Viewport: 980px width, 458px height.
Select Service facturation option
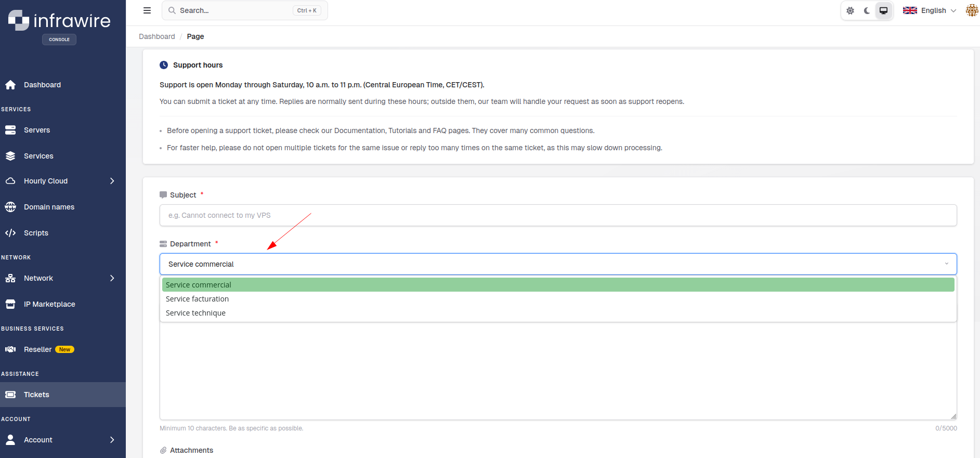[558, 299]
